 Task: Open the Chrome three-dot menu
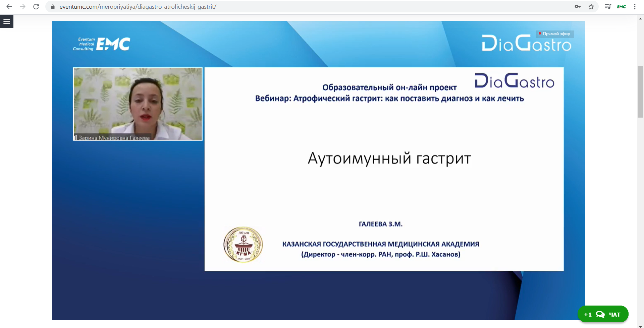click(x=635, y=7)
